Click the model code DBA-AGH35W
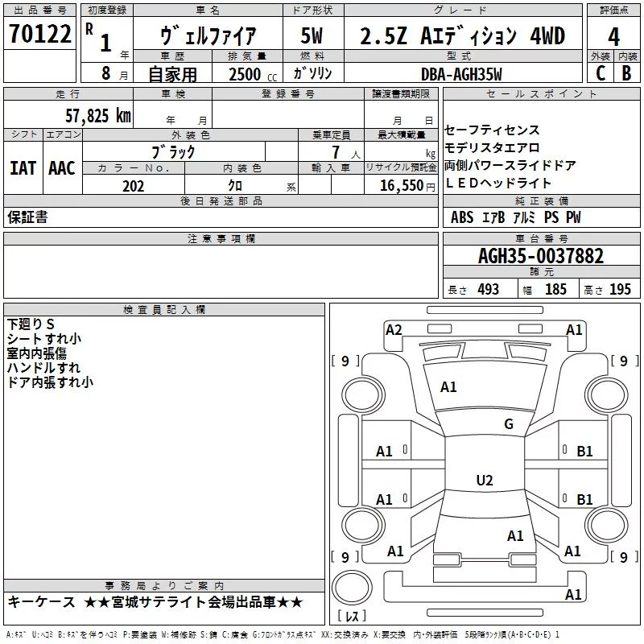 461,74
